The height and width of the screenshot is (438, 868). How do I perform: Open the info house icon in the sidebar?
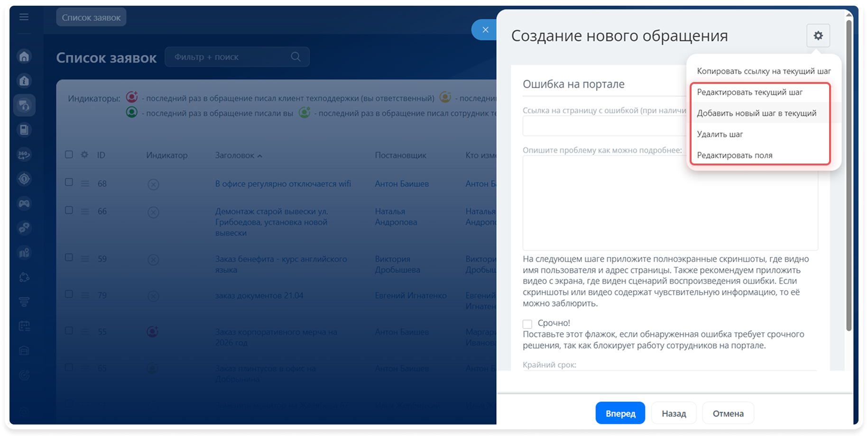point(24,81)
